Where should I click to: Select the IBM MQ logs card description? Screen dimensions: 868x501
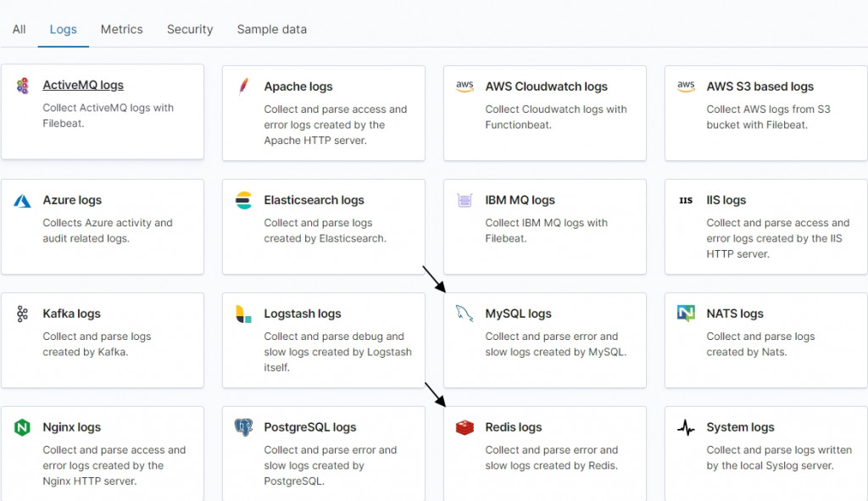(546, 231)
